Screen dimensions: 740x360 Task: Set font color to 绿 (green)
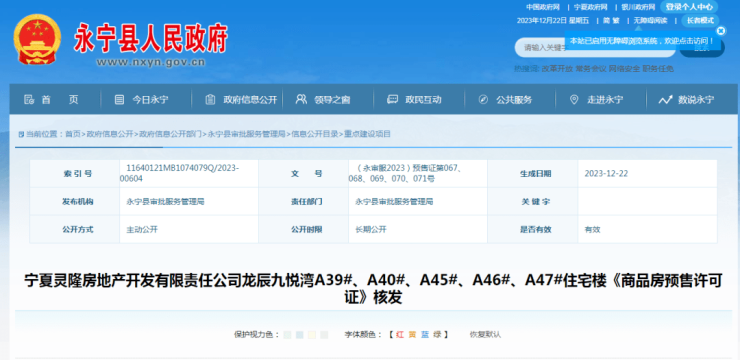coord(437,335)
